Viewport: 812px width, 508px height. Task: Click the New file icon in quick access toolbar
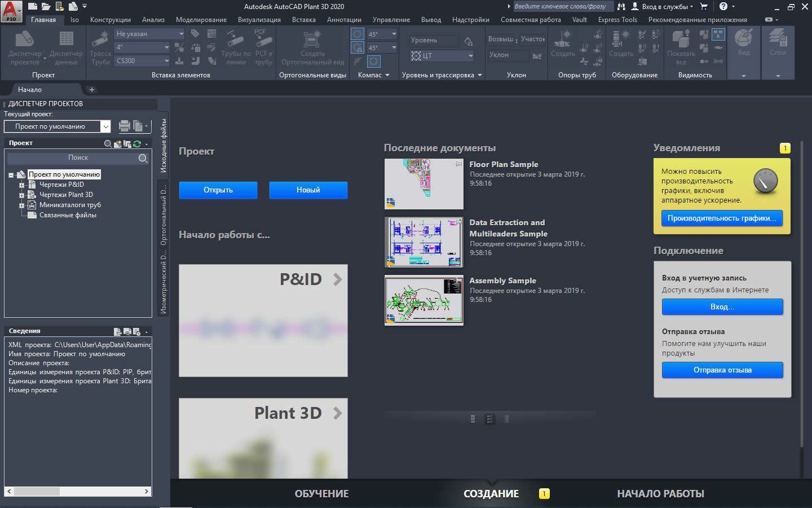tap(33, 7)
